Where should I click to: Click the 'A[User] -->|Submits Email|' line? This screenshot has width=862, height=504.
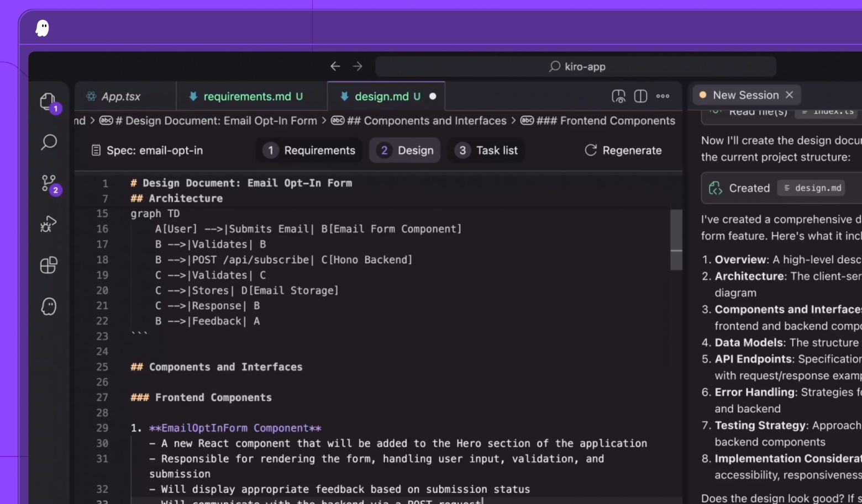click(308, 229)
